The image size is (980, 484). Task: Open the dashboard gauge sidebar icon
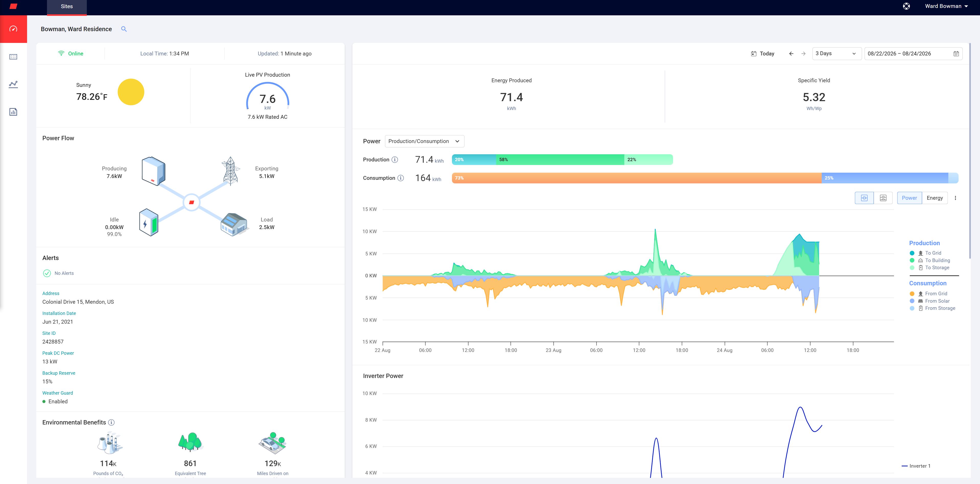pyautogui.click(x=13, y=29)
